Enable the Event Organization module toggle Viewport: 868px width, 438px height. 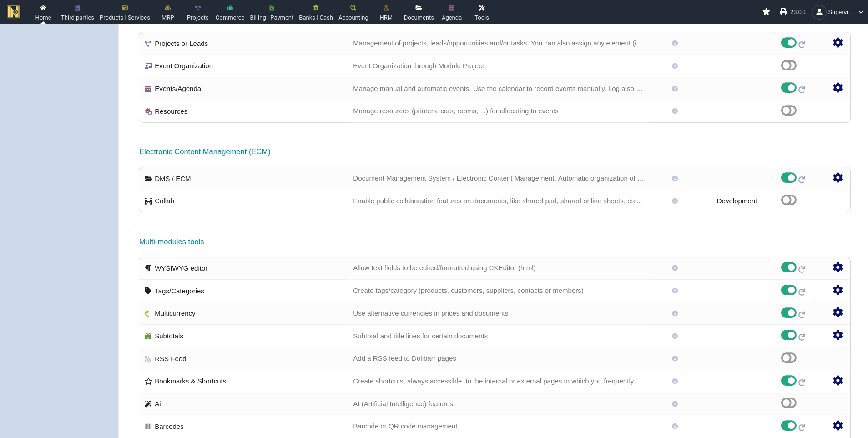pos(788,65)
